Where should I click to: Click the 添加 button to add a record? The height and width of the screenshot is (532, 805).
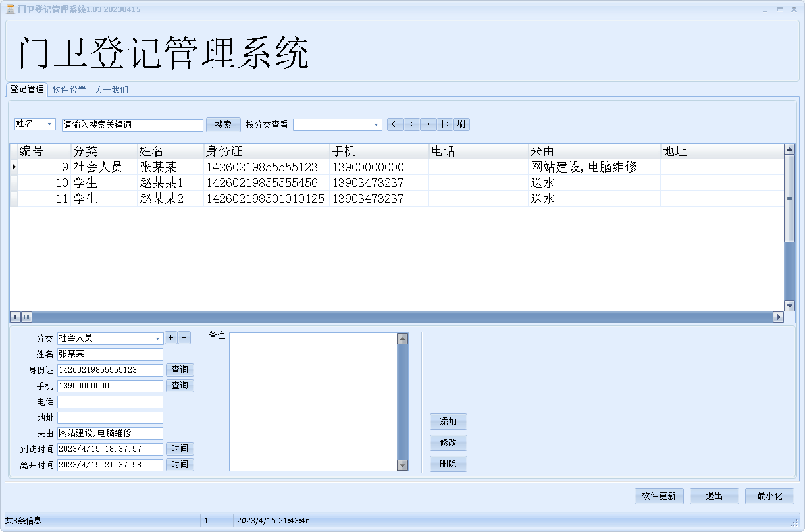448,421
